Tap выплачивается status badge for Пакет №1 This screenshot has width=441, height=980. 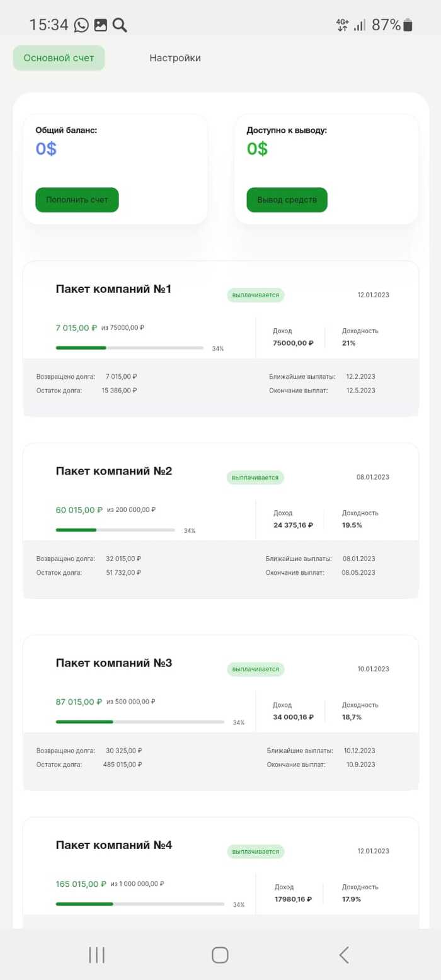pos(256,295)
